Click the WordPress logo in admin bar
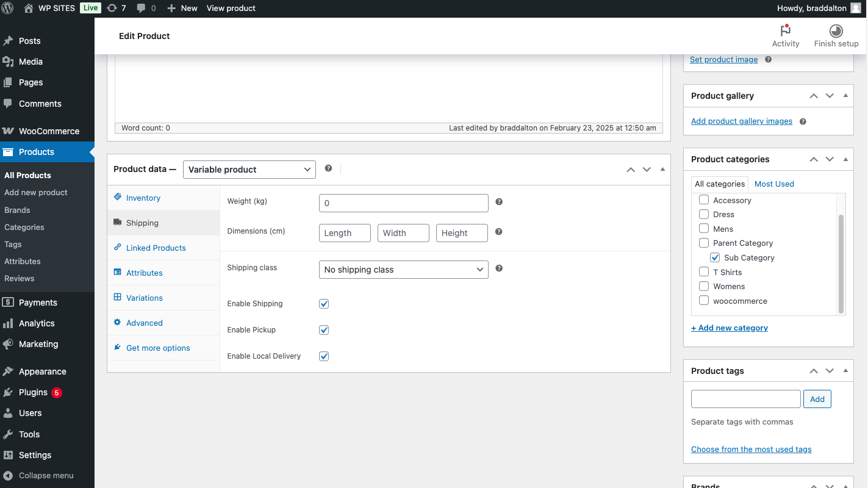868x488 pixels. pyautogui.click(x=8, y=8)
